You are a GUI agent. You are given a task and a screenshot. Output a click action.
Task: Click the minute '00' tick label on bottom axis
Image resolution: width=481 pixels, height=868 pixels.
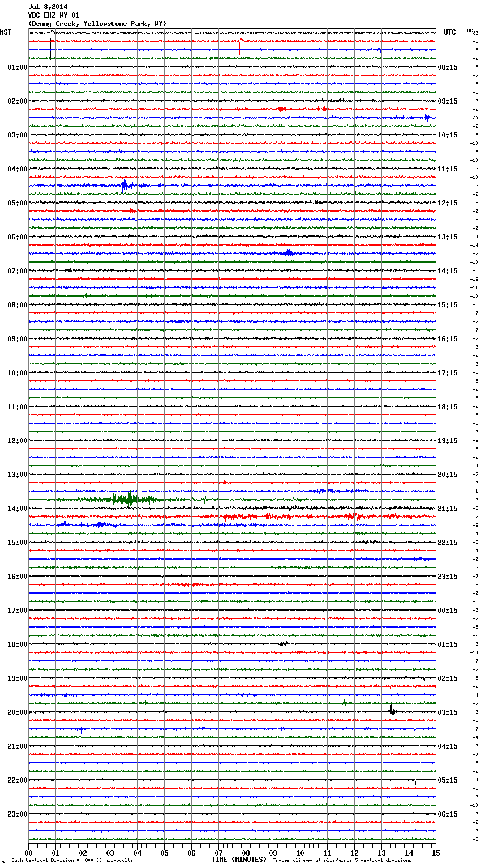click(28, 853)
